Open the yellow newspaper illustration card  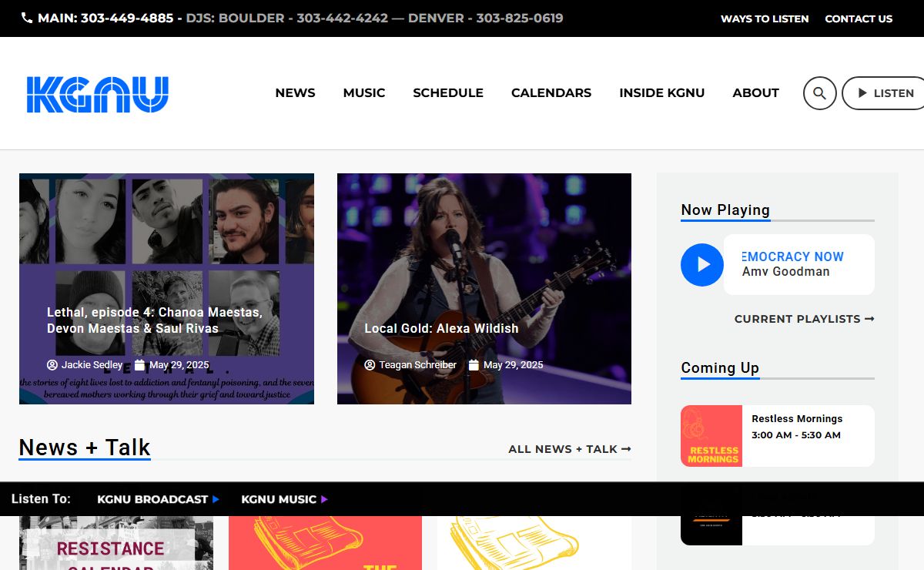click(534, 543)
